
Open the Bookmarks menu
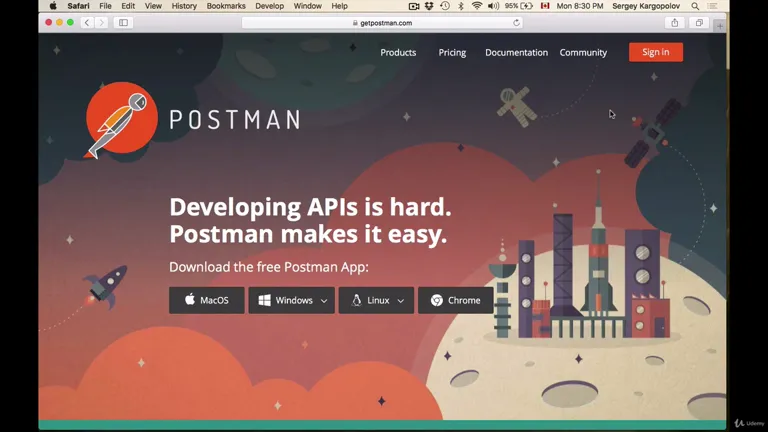(226, 6)
